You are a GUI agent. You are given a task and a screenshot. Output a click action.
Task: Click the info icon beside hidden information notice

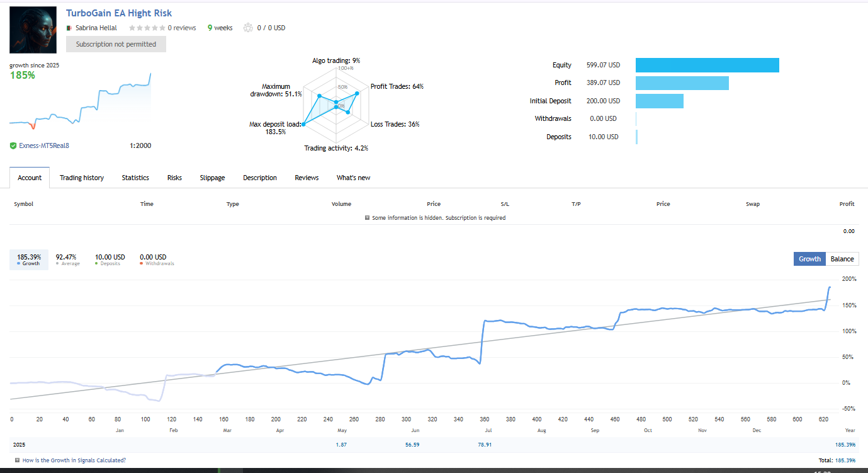(368, 218)
